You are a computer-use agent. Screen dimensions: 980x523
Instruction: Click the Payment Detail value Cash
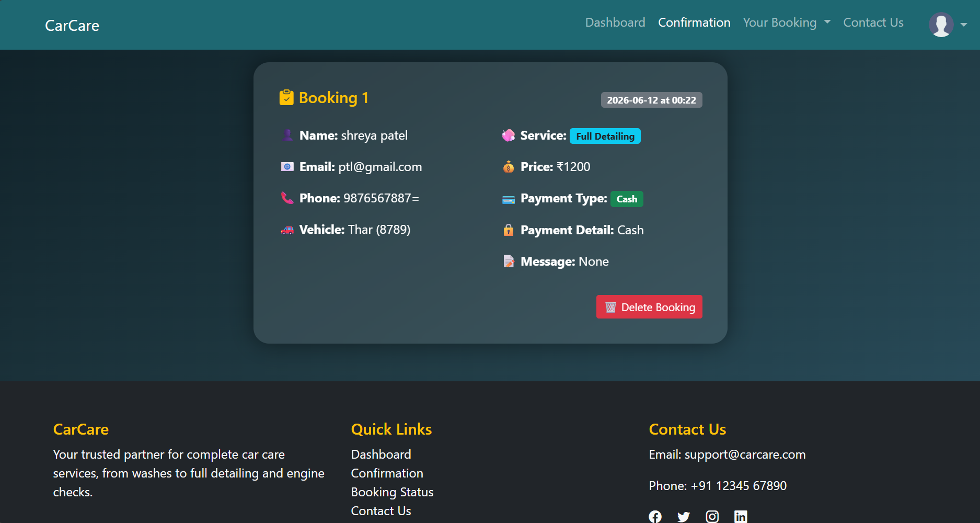coord(630,230)
